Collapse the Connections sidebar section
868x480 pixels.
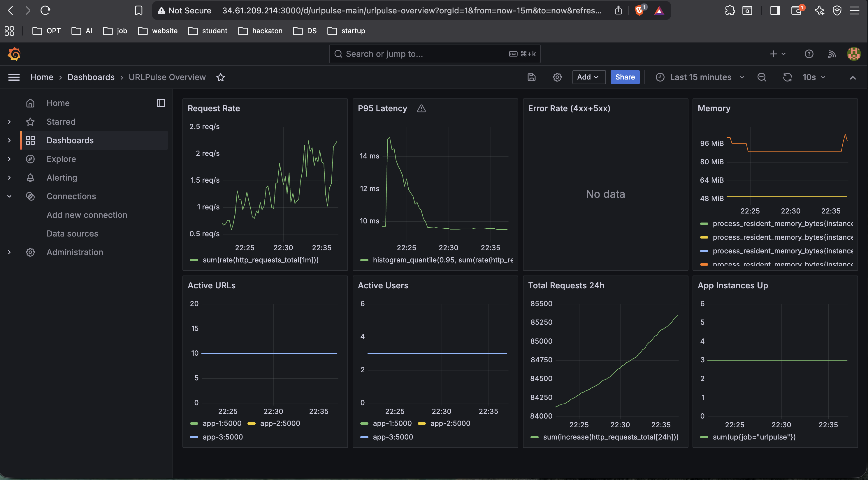point(9,196)
